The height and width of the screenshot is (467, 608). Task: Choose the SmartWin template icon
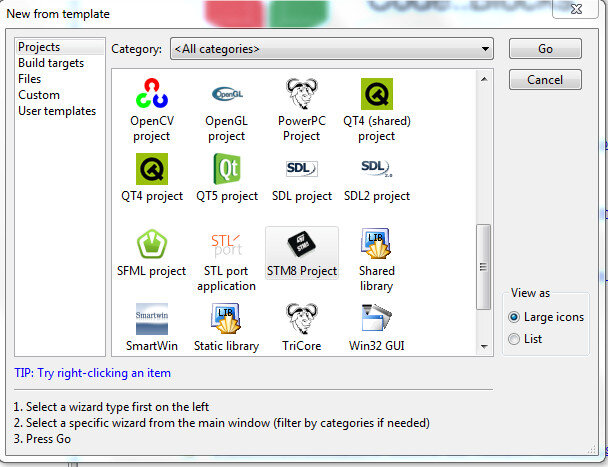click(x=152, y=319)
